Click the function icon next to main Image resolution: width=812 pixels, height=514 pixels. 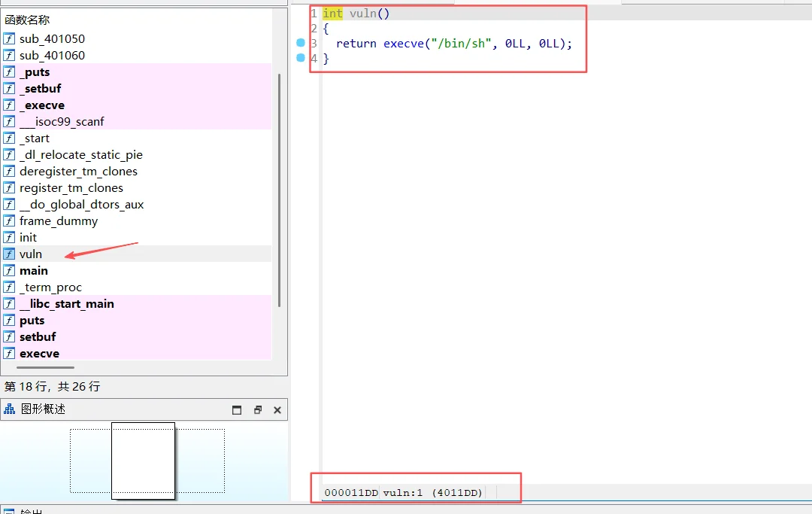tap(9, 271)
